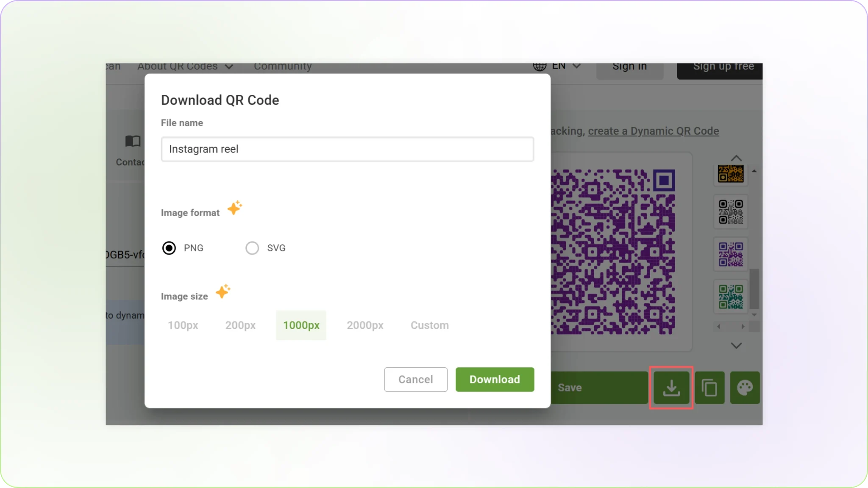Click the down chevron below QR templates
This screenshot has height=488, width=868.
point(736,346)
